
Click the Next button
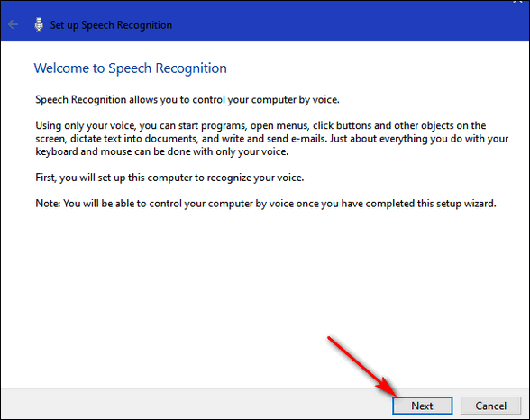click(x=422, y=406)
